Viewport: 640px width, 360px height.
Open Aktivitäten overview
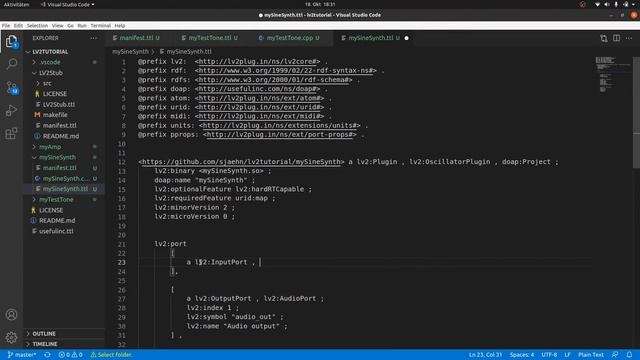pyautogui.click(x=16, y=4)
